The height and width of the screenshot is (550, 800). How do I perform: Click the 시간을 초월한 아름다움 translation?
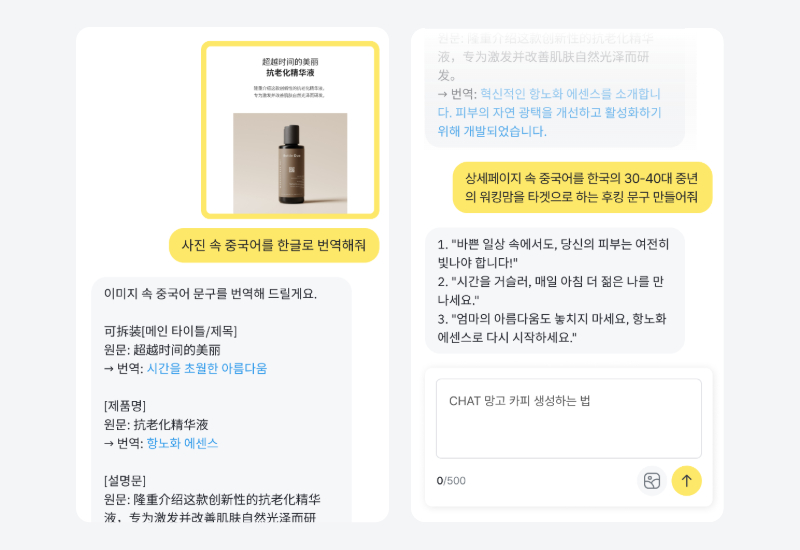click(207, 368)
